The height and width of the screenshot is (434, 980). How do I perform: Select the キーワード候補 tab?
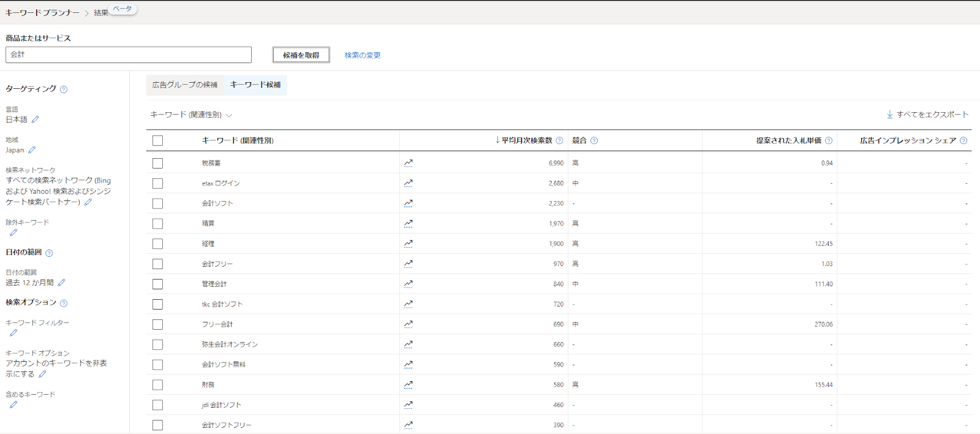pyautogui.click(x=255, y=85)
